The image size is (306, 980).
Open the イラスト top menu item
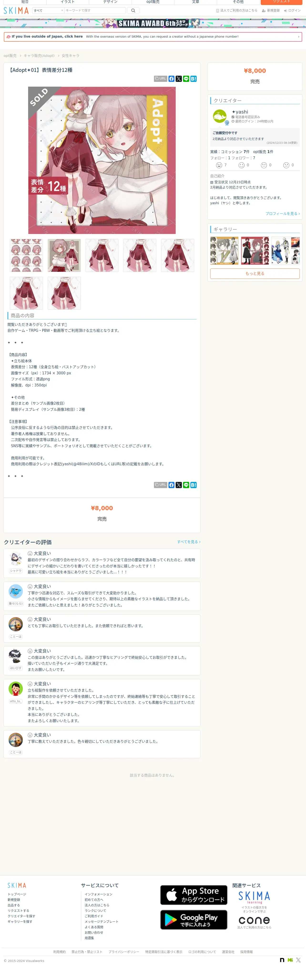(67, 2)
